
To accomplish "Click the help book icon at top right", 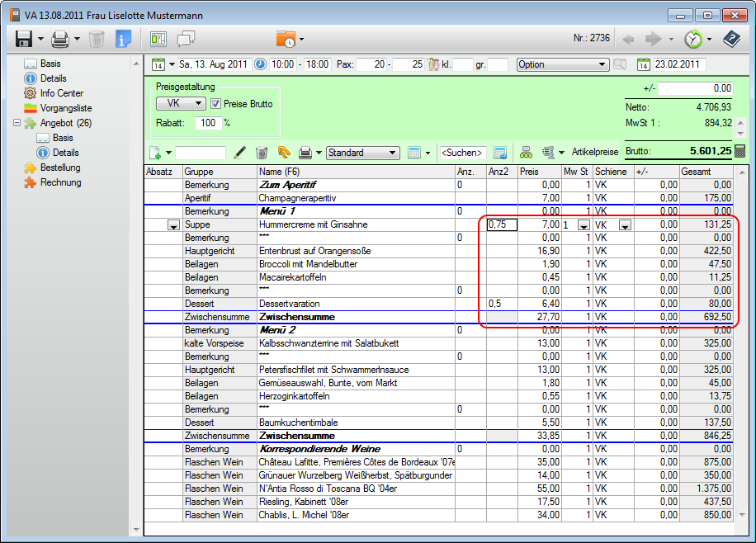I will tap(731, 39).
